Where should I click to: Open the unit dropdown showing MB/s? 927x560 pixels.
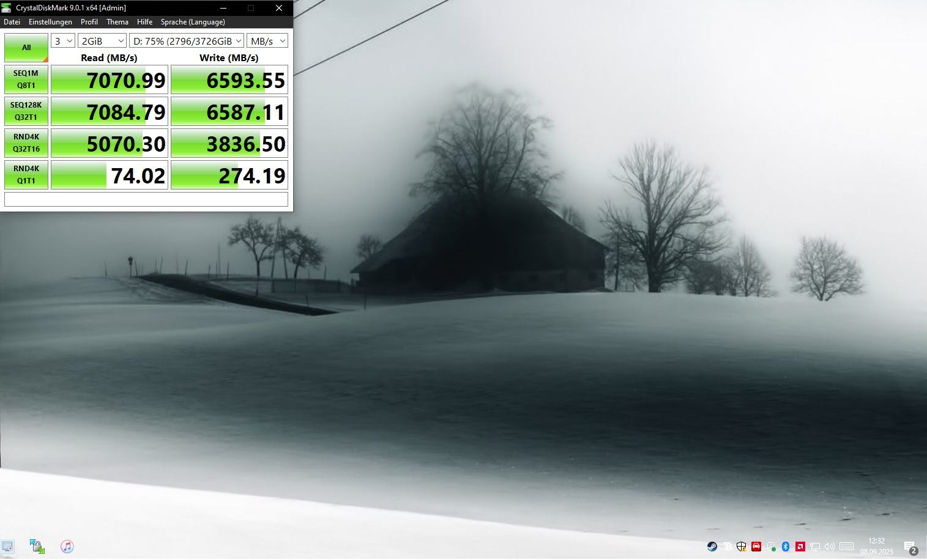pyautogui.click(x=267, y=41)
